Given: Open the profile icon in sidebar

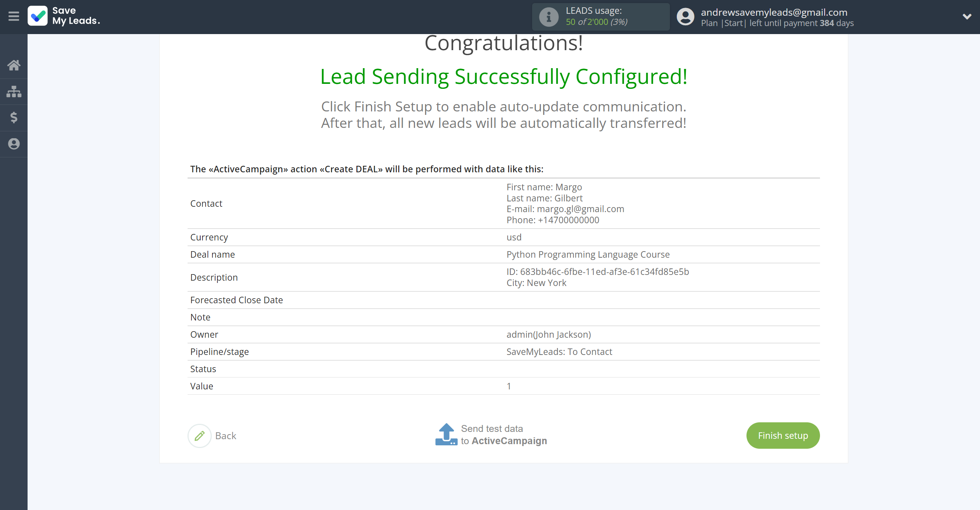Looking at the screenshot, I should coord(14,144).
